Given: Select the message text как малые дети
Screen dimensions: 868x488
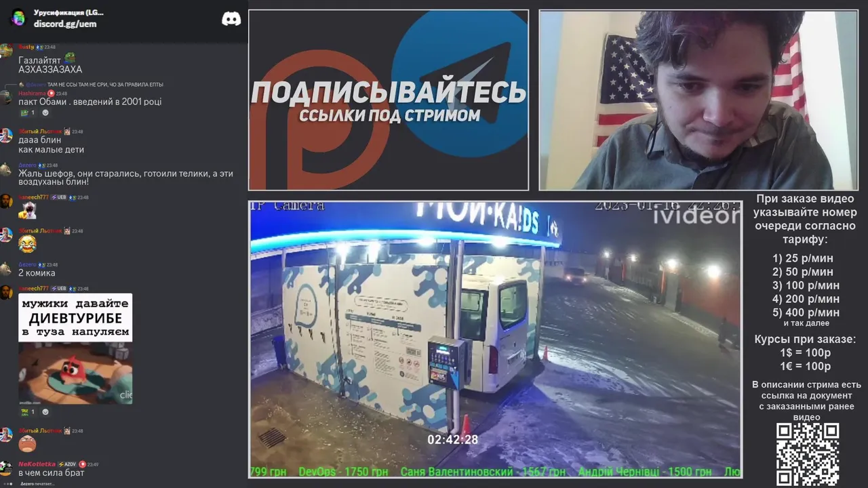Looking at the screenshot, I should tap(51, 150).
